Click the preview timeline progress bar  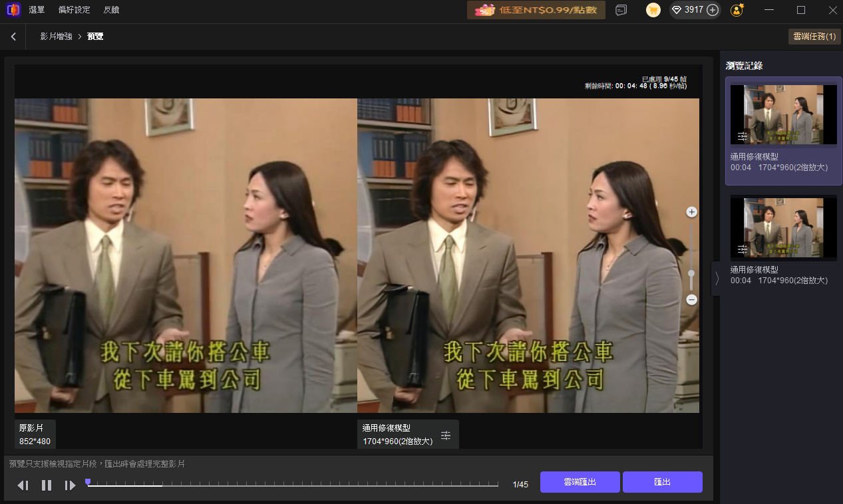(x=293, y=485)
